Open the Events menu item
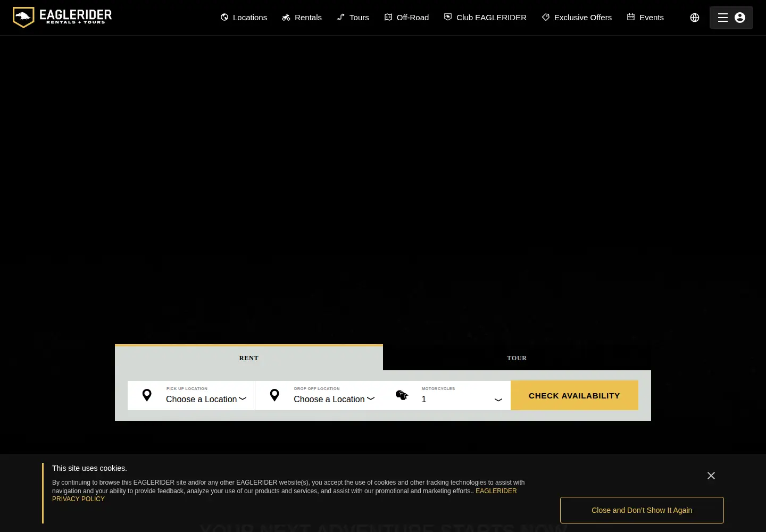The width and height of the screenshot is (766, 532). [x=645, y=18]
